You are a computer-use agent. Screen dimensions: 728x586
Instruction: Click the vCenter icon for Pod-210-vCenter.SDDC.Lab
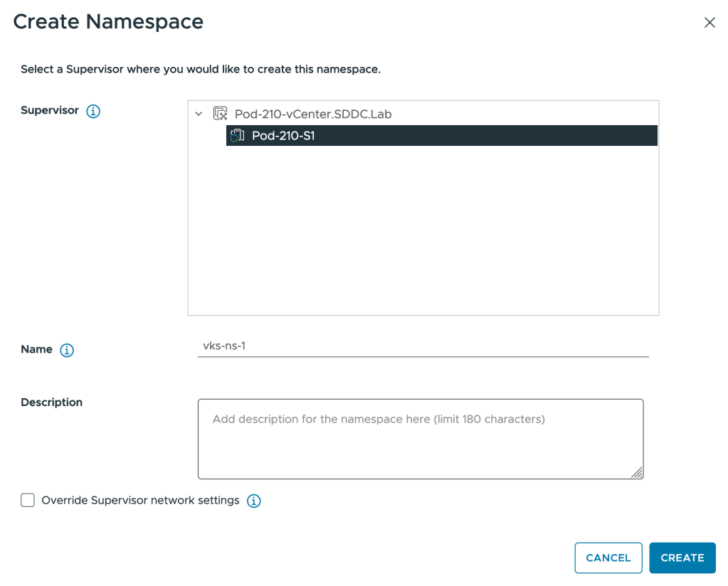tap(221, 114)
